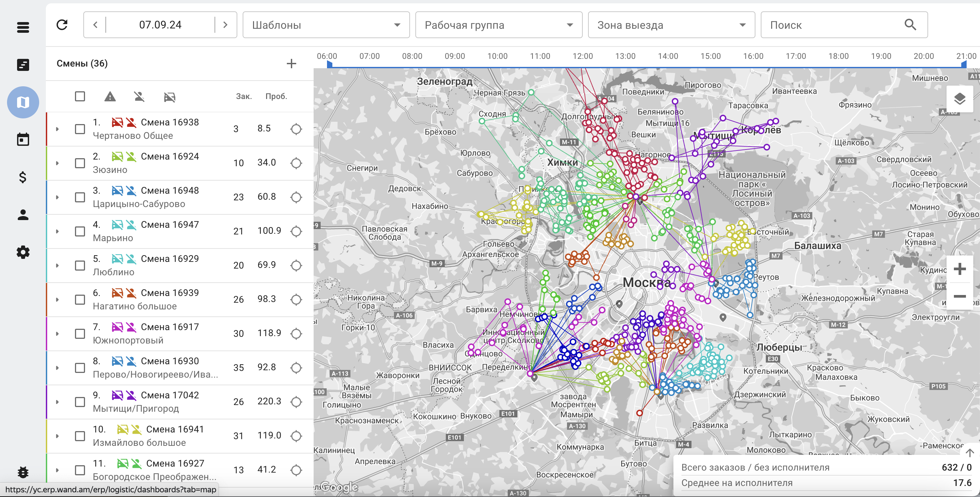Expand the Смена 16948 row
The image size is (980, 497).
[x=58, y=197]
